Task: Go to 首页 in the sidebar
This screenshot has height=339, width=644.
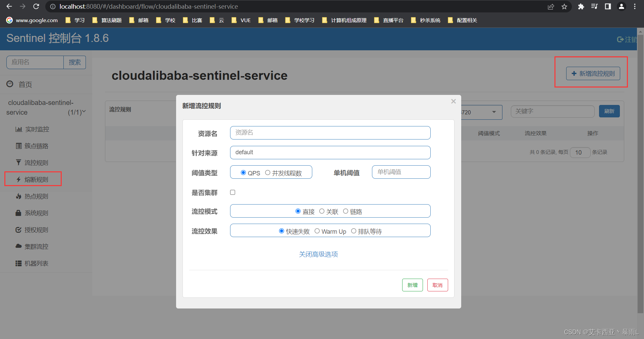Action: point(19,84)
